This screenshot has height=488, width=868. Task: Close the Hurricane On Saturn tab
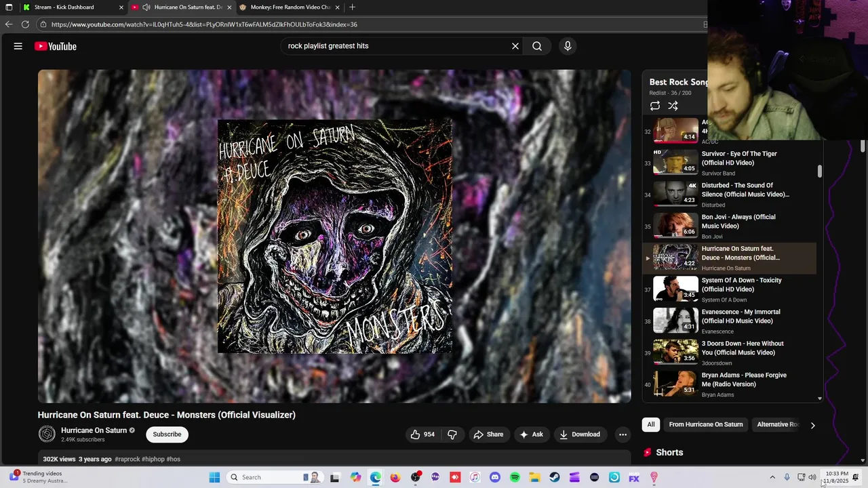(229, 7)
